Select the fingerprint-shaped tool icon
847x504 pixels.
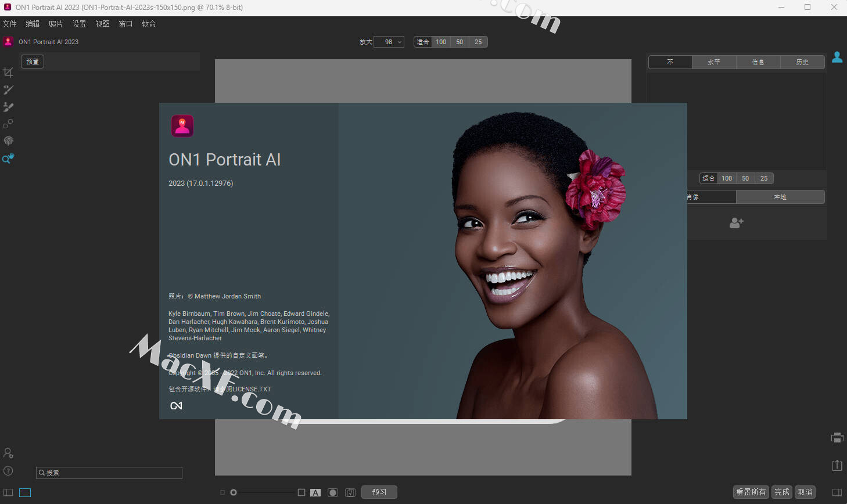[x=8, y=141]
